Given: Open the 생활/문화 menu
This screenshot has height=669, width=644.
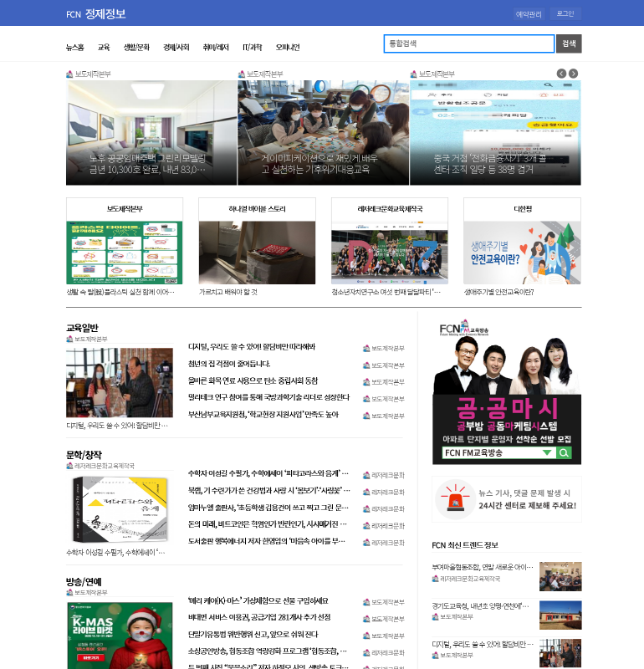Looking at the screenshot, I should click(x=136, y=48).
